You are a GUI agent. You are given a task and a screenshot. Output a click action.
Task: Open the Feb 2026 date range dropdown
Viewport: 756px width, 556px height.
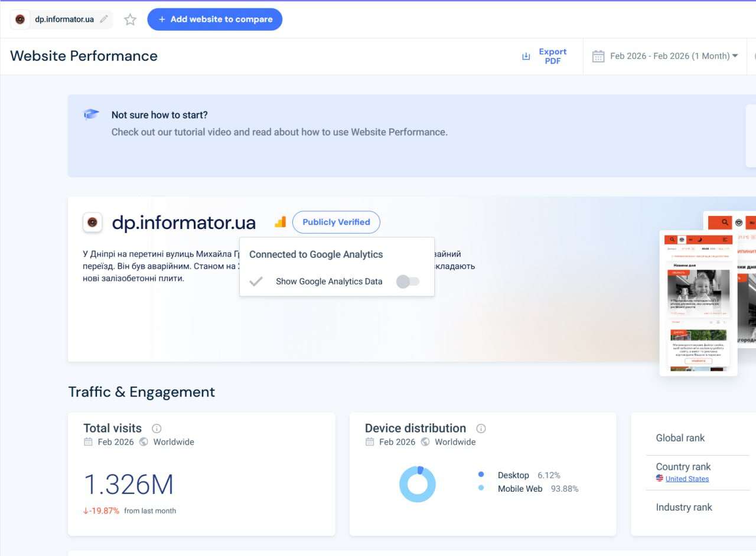pos(673,56)
